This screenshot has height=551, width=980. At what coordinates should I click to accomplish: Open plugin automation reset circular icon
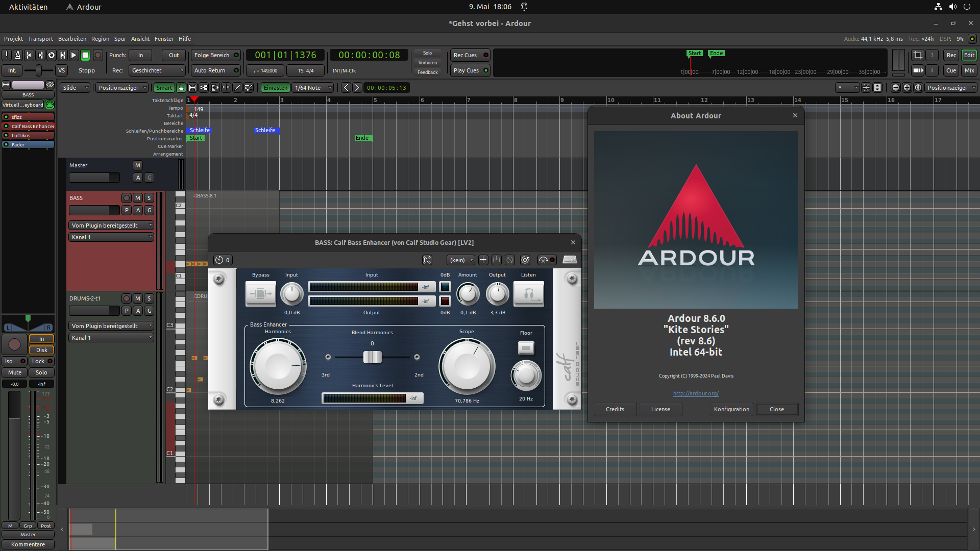pos(525,260)
